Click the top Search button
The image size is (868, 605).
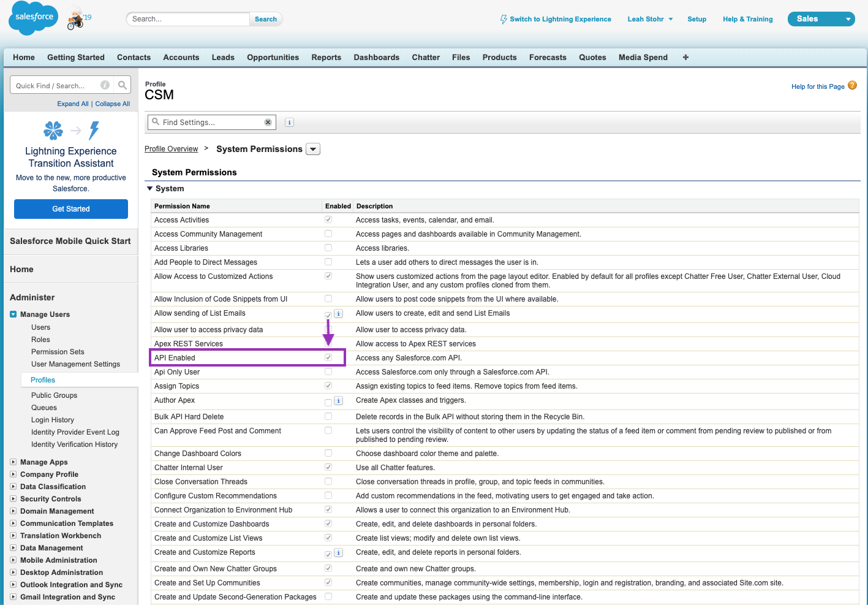pos(266,19)
